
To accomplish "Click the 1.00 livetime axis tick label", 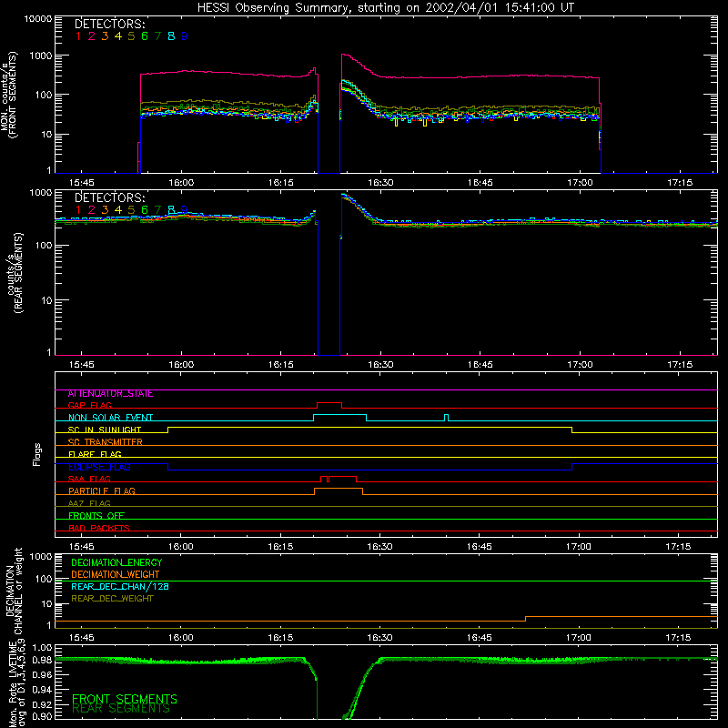I will 42,648.
